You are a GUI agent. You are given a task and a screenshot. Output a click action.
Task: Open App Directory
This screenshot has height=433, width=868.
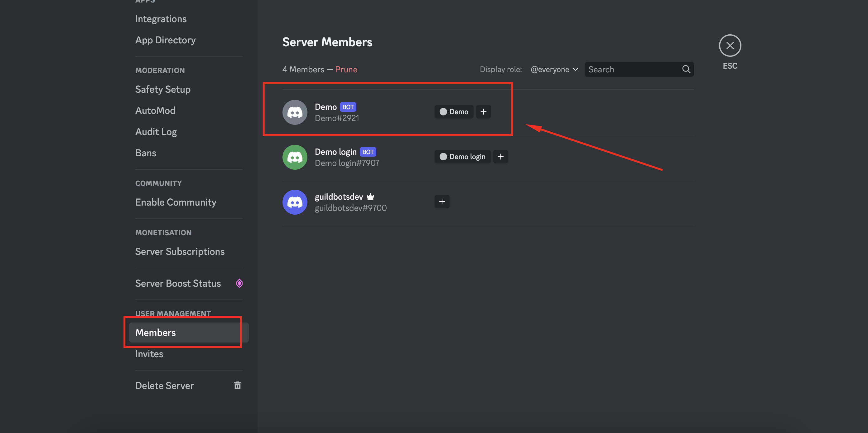tap(166, 40)
